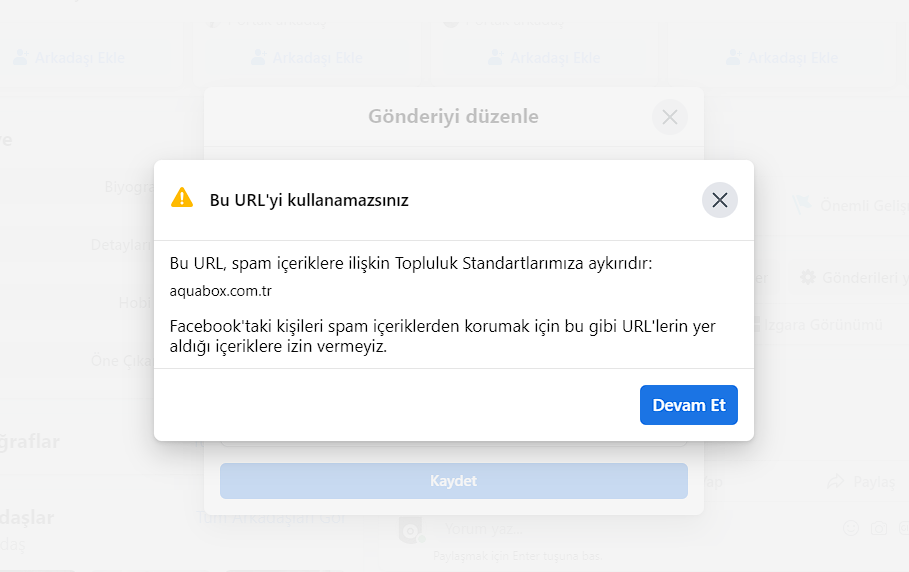Close the URL warning dialog

(x=719, y=200)
